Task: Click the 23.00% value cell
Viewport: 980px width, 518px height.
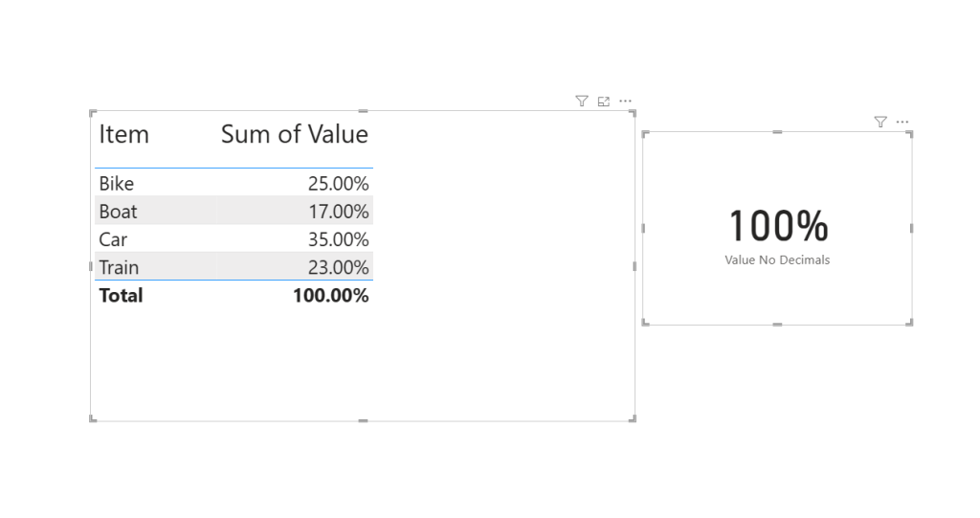Action: [338, 267]
